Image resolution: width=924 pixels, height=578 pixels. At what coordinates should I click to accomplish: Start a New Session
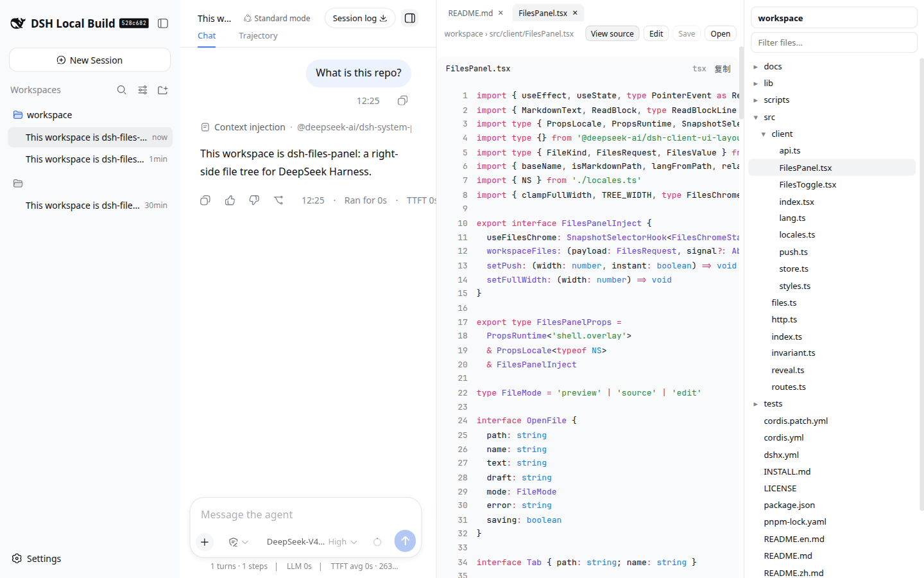[90, 60]
